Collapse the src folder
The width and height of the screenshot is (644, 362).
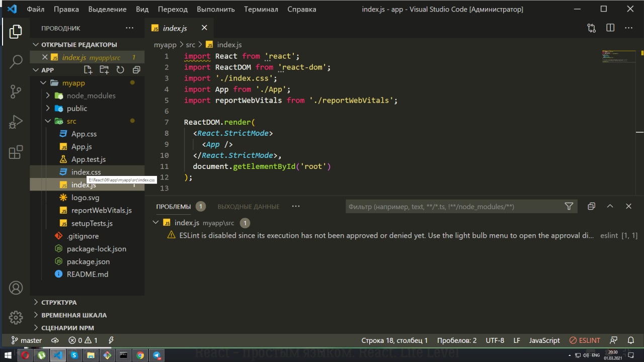click(x=87, y=121)
